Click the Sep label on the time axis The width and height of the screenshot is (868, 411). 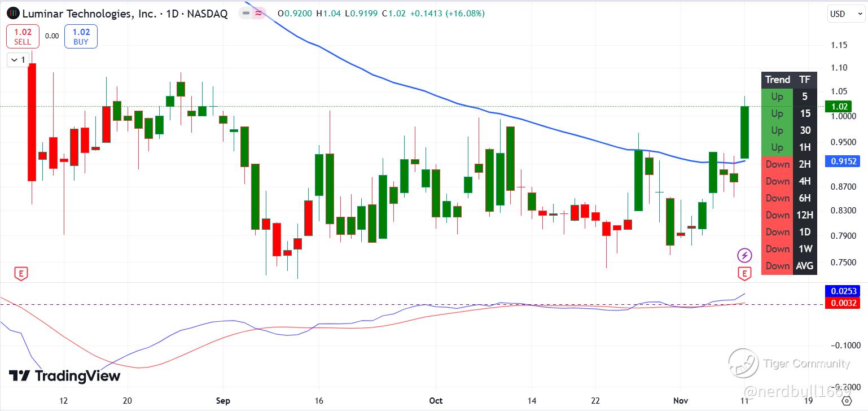click(x=223, y=401)
